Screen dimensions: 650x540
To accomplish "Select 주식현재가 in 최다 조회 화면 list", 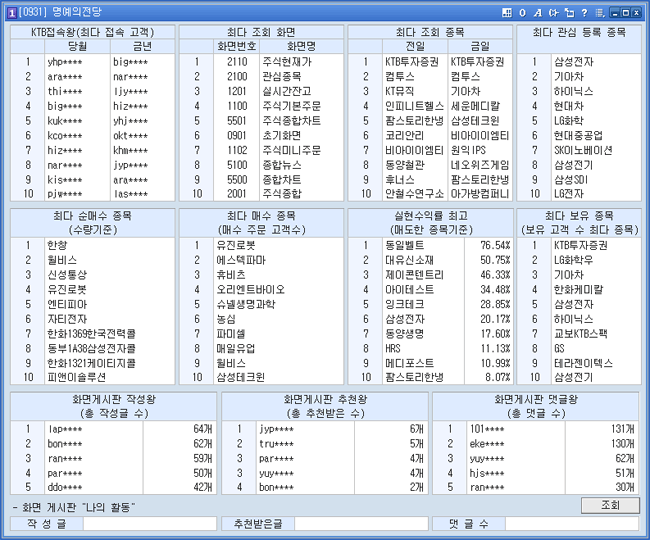I will point(287,62).
